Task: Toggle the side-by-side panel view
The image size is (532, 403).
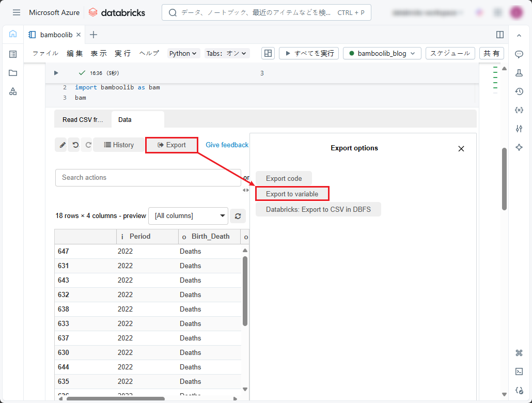Action: tap(499, 35)
